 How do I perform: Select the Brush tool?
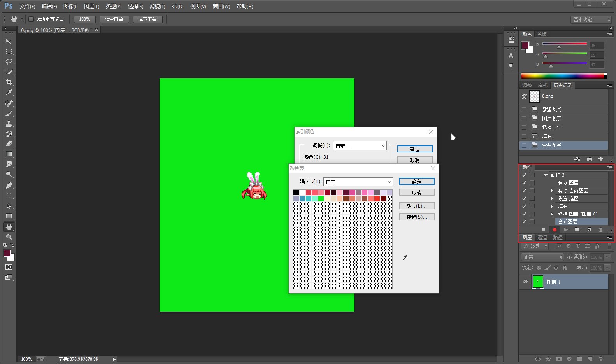[x=9, y=114]
